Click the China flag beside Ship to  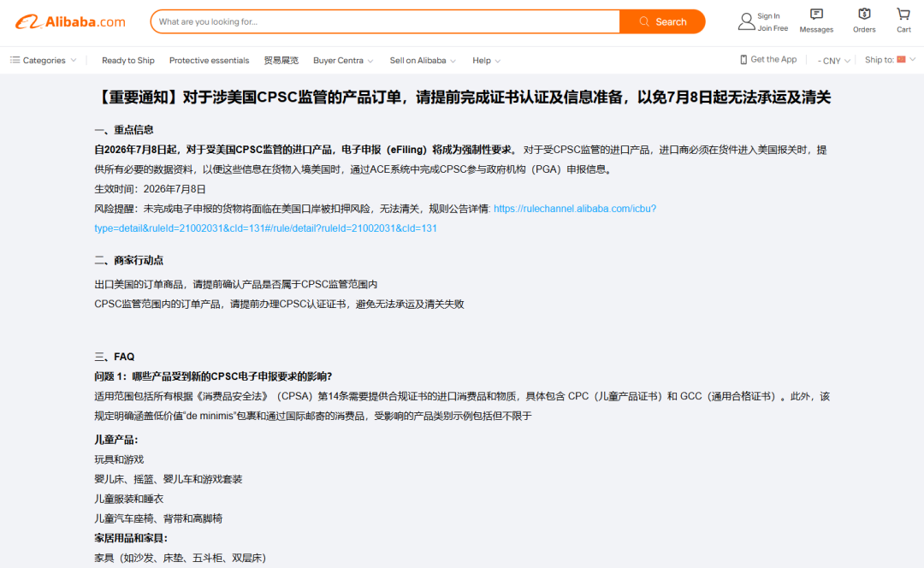901,60
